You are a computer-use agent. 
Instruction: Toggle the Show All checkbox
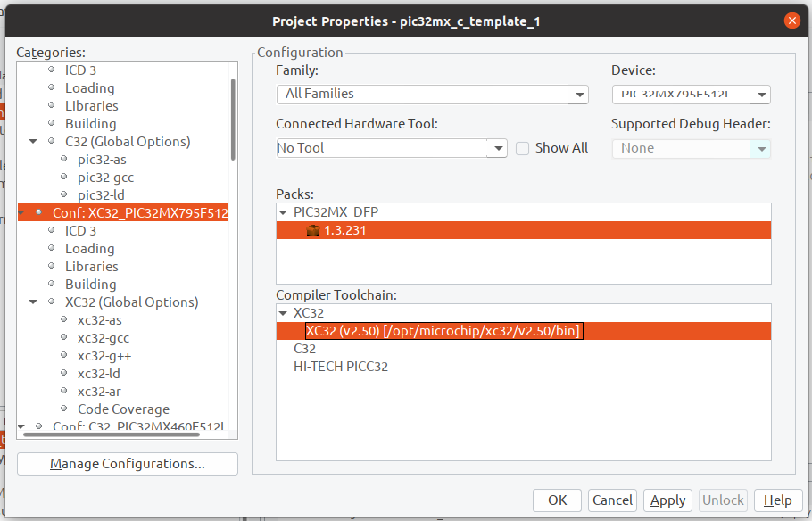pyautogui.click(x=523, y=149)
